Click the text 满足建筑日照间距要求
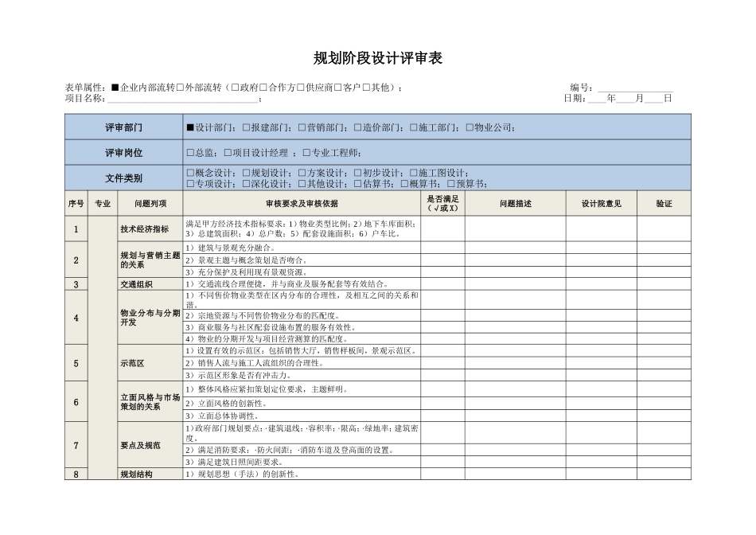Screen dimensions: 756x535 240,463
